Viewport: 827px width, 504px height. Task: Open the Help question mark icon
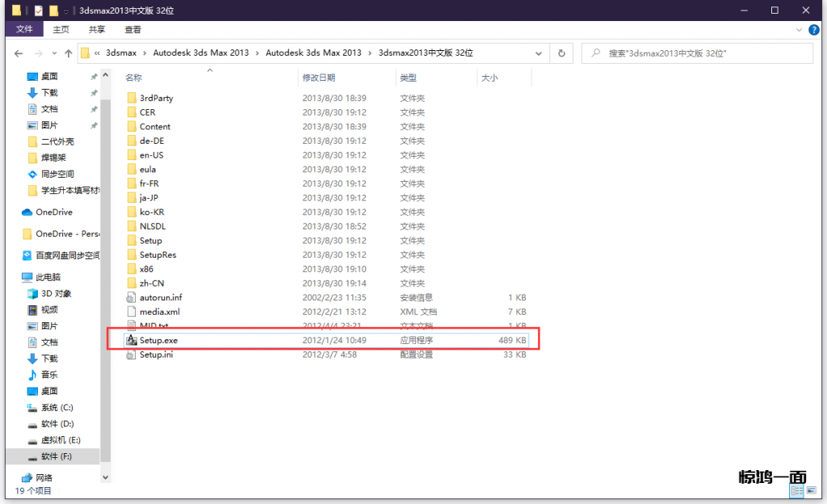coord(815,29)
